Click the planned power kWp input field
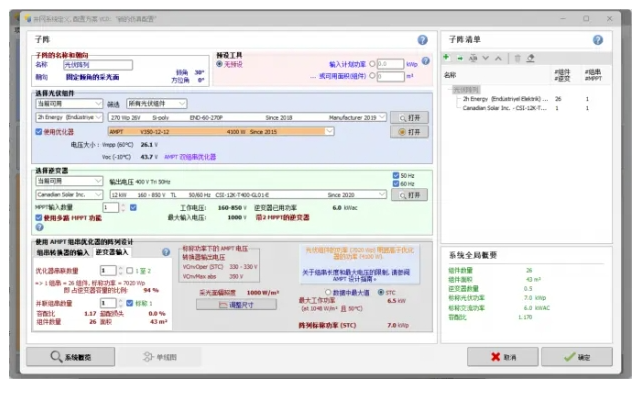This screenshot has height=394, width=642. coord(390,64)
